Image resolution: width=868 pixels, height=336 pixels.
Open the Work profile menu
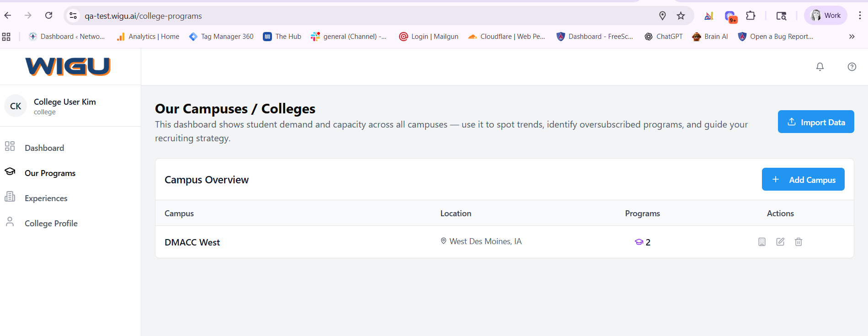[x=826, y=16]
